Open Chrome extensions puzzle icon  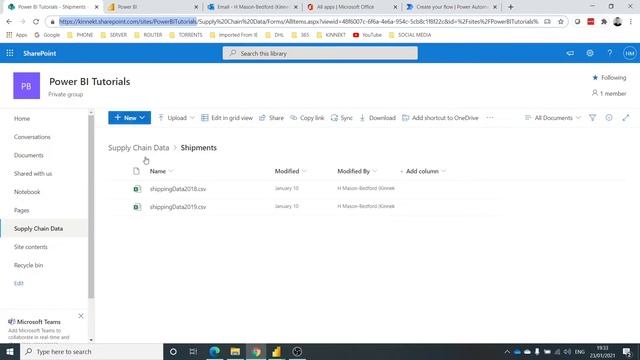[x=604, y=22]
